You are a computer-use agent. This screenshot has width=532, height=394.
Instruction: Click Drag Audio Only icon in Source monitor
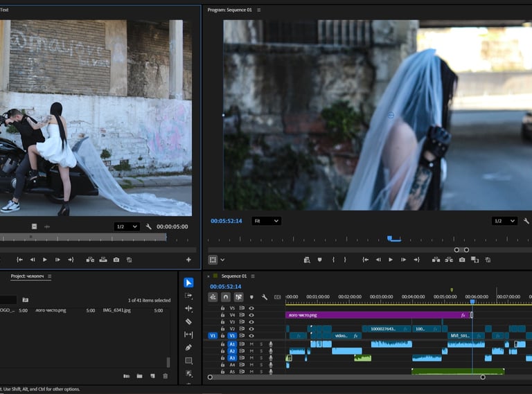click(47, 226)
